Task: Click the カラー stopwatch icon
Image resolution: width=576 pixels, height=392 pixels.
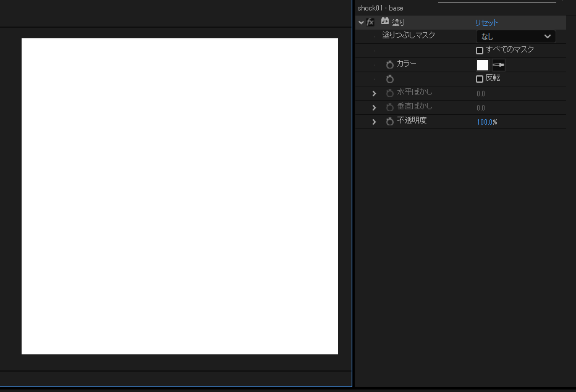Action: coord(390,65)
